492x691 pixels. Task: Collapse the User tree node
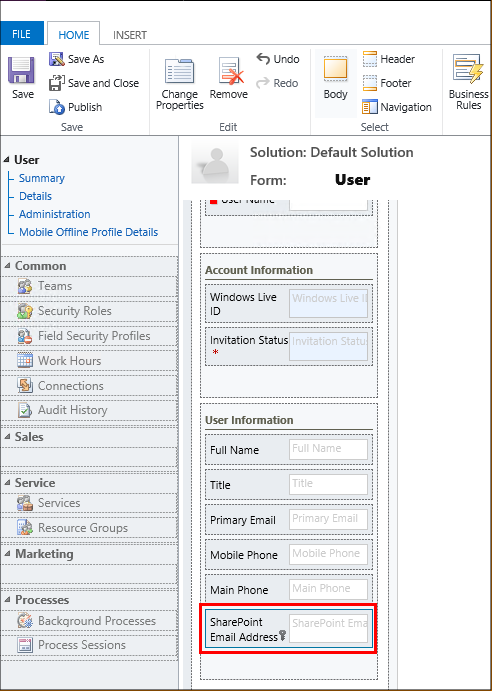[x=7, y=160]
